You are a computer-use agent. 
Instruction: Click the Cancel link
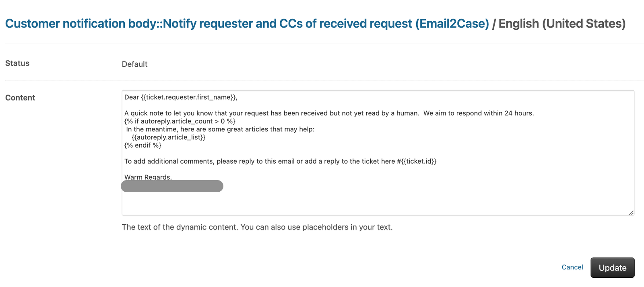coord(572,267)
